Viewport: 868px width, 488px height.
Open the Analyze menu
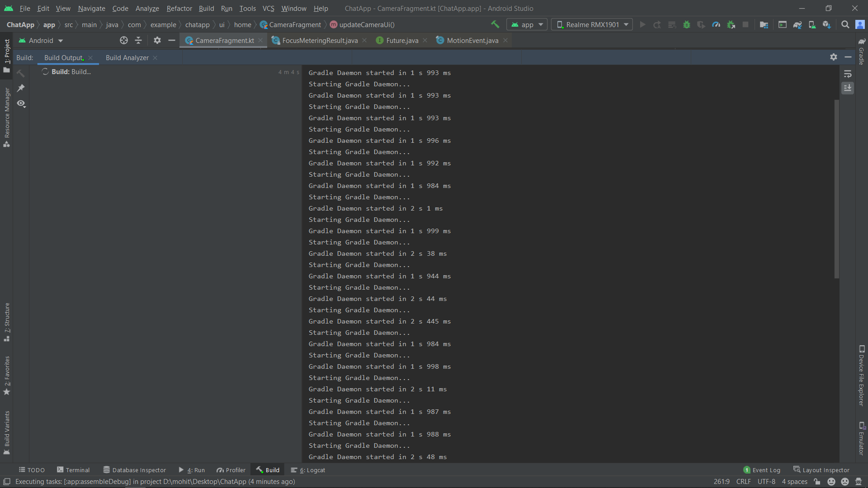click(147, 8)
